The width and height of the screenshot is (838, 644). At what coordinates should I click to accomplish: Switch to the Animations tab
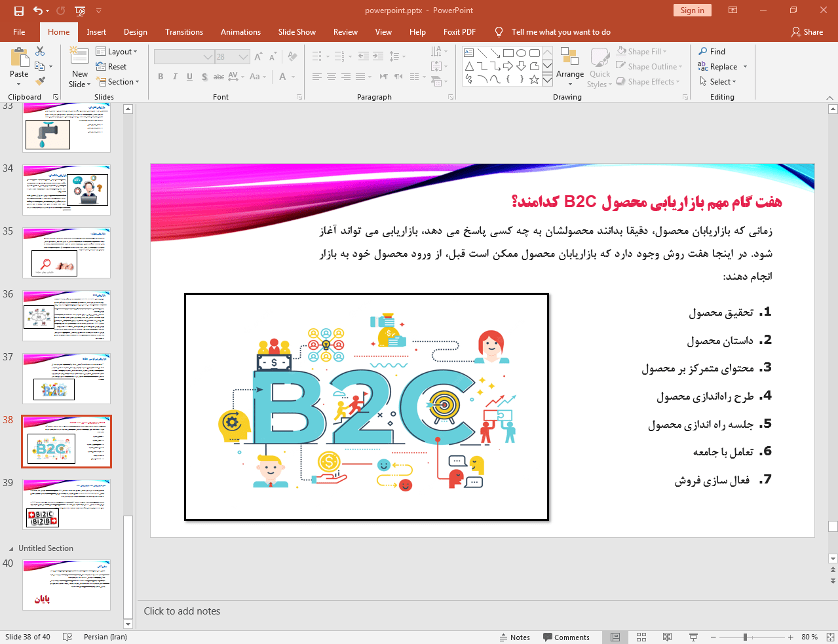point(240,32)
